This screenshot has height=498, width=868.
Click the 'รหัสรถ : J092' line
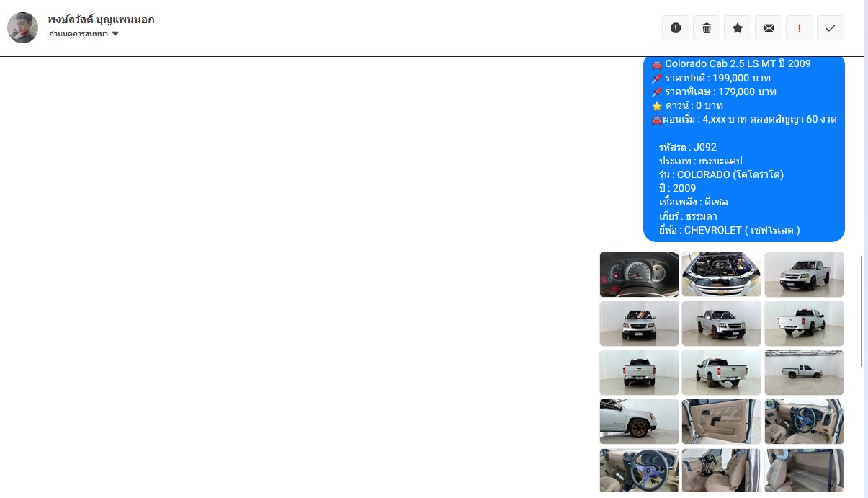pyautogui.click(x=687, y=147)
